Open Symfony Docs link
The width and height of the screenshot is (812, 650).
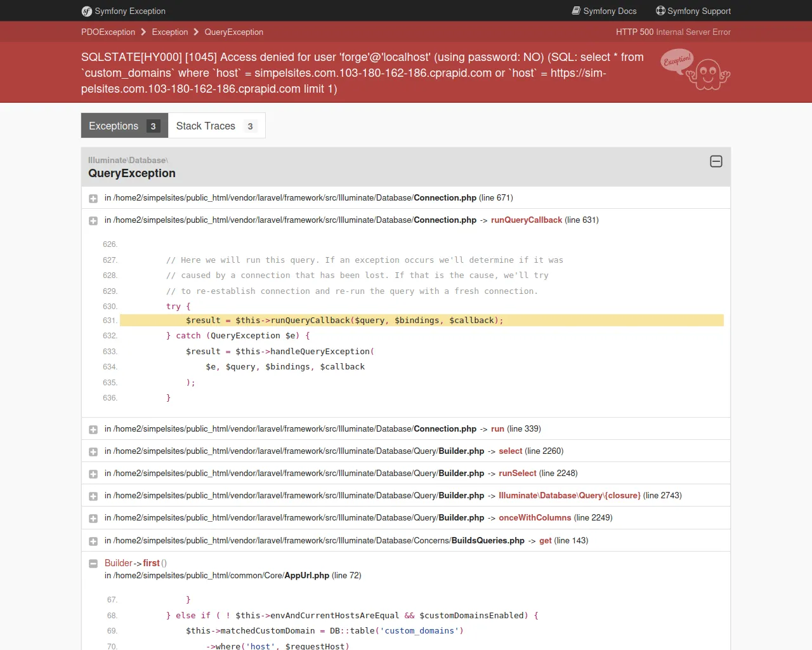tap(604, 11)
